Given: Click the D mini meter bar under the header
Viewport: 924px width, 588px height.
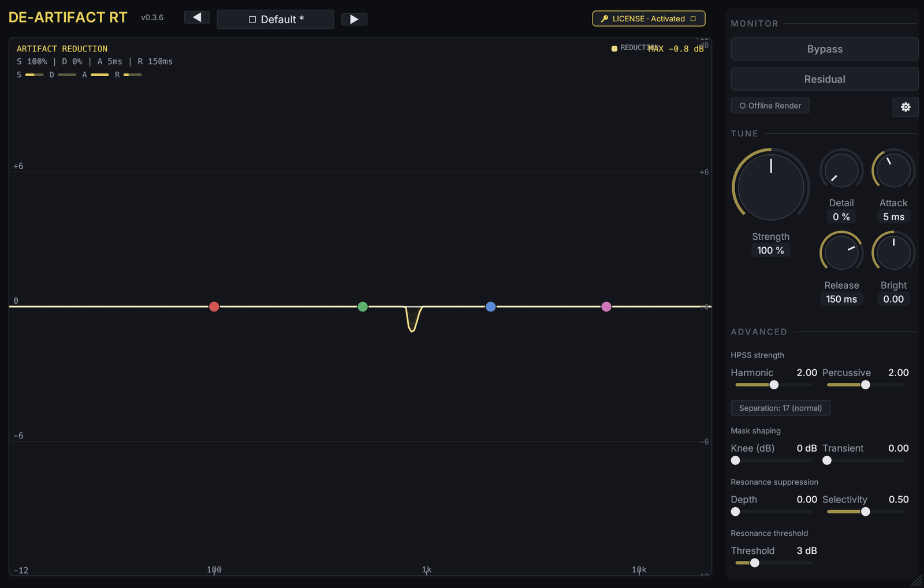Looking at the screenshot, I should (x=67, y=75).
